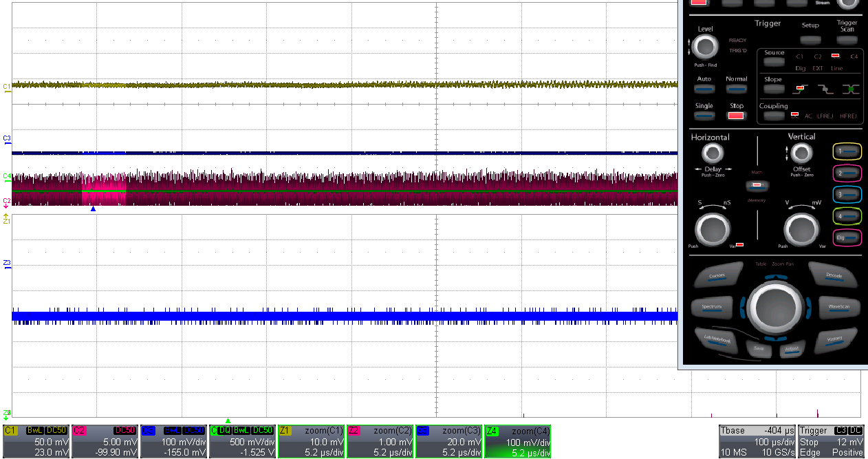Click the front panel Save button
868x459 pixels.
click(759, 349)
